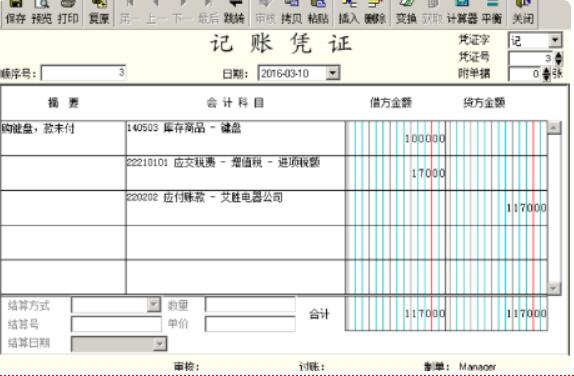Decrease 附单据 count with its down arrow
The width and height of the screenshot is (574, 376).
point(546,77)
